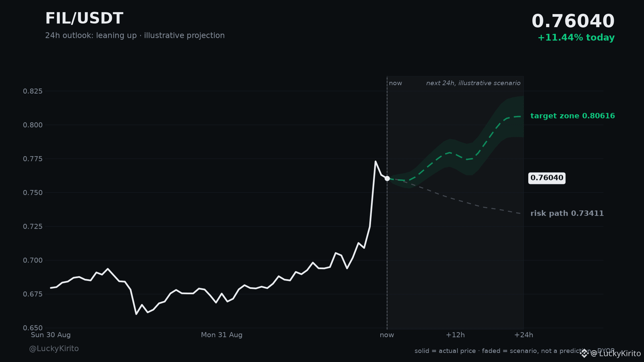
Task: Click the 0.650 y-axis label
Action: point(33,328)
